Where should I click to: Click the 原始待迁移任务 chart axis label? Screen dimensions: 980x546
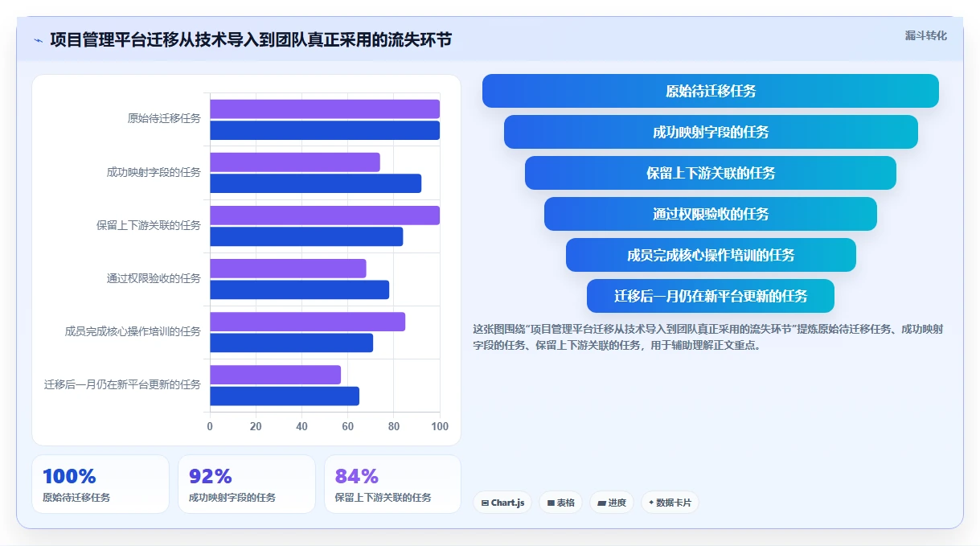[x=164, y=119]
